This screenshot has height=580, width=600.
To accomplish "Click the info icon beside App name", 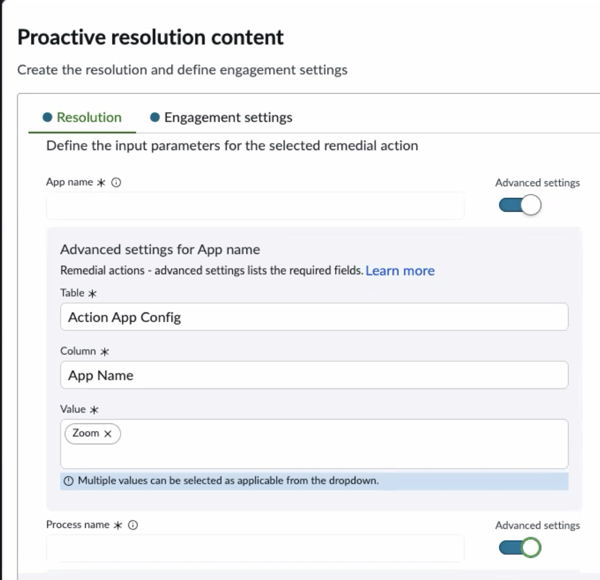I will click(x=116, y=182).
